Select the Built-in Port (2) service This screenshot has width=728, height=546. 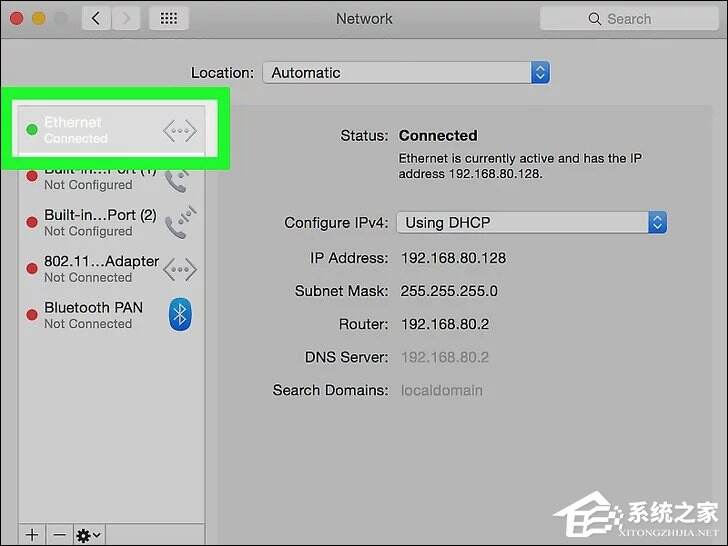point(111,222)
